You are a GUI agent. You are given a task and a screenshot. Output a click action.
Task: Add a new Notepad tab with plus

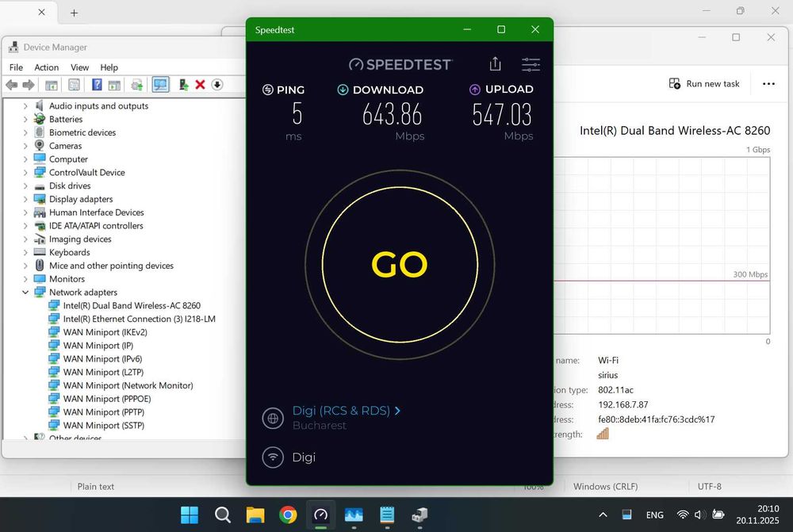coord(74,13)
